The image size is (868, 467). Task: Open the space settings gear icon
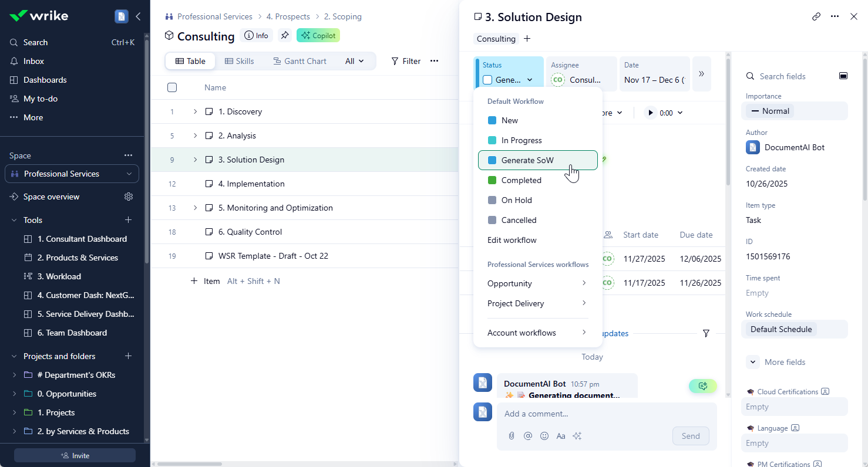coord(129,197)
